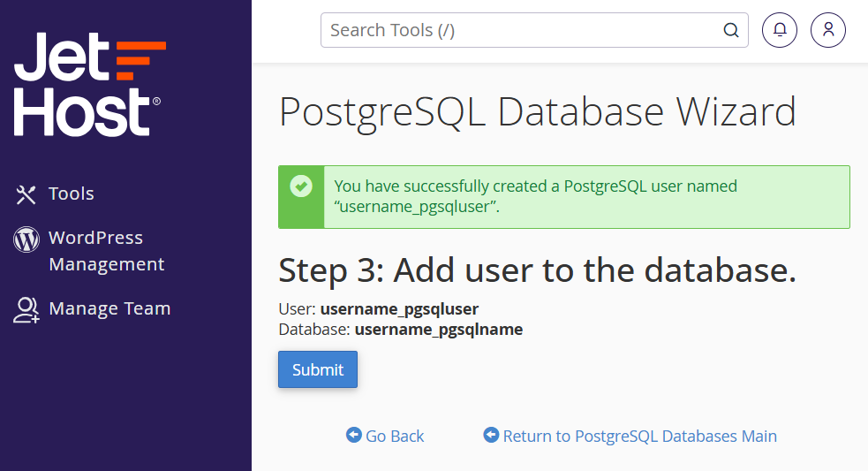Click arrow icon beside Return to PostgreSQL Databases
This screenshot has width=868, height=471.
[491, 435]
